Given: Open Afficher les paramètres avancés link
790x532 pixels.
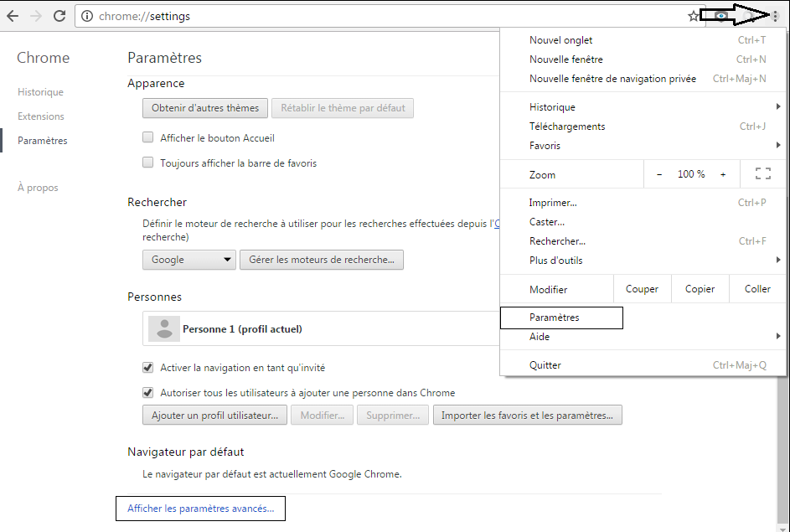Looking at the screenshot, I should coord(200,509).
